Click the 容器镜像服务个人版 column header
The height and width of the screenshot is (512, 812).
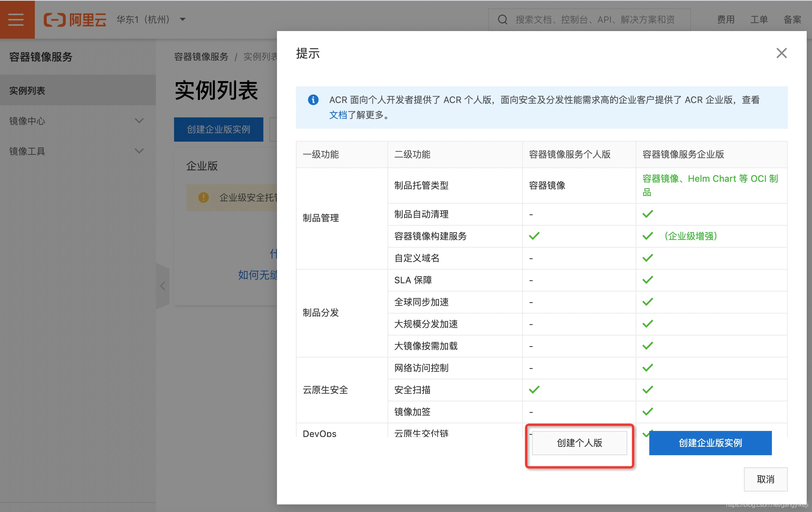click(x=579, y=155)
